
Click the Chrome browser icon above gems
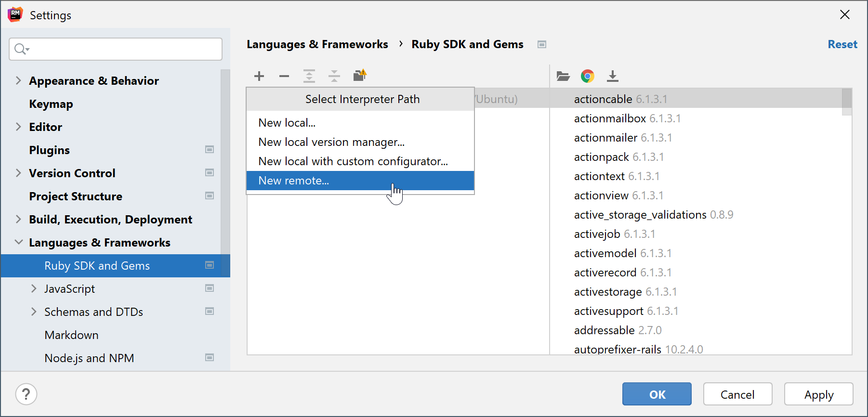coord(588,76)
